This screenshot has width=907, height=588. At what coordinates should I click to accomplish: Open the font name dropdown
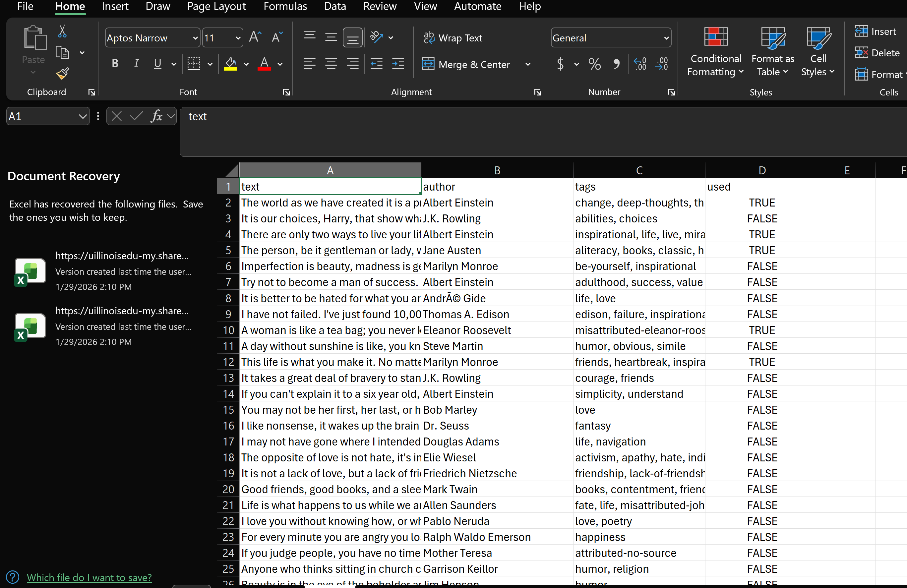(x=195, y=38)
